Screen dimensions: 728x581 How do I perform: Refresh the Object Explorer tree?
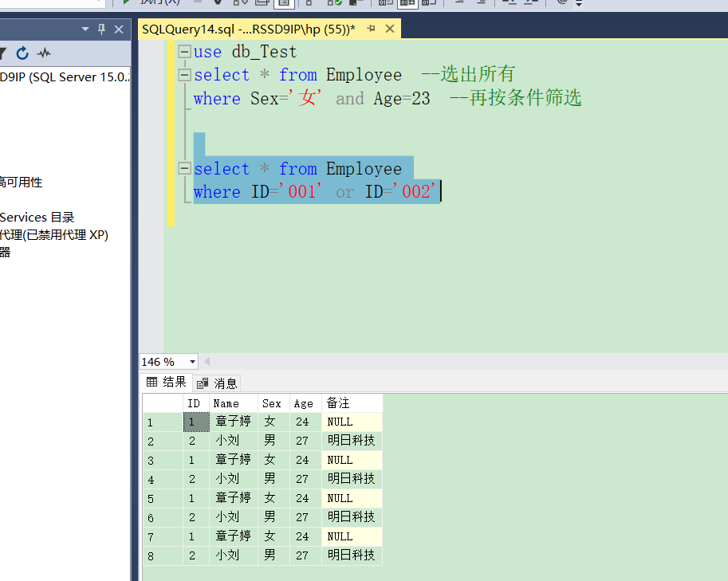[x=22, y=53]
